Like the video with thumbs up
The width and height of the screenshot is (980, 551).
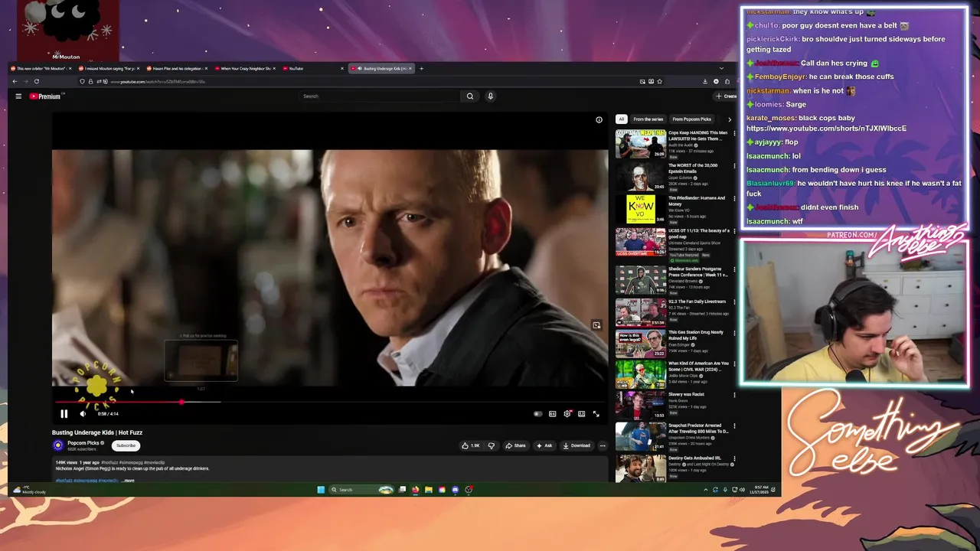470,445
